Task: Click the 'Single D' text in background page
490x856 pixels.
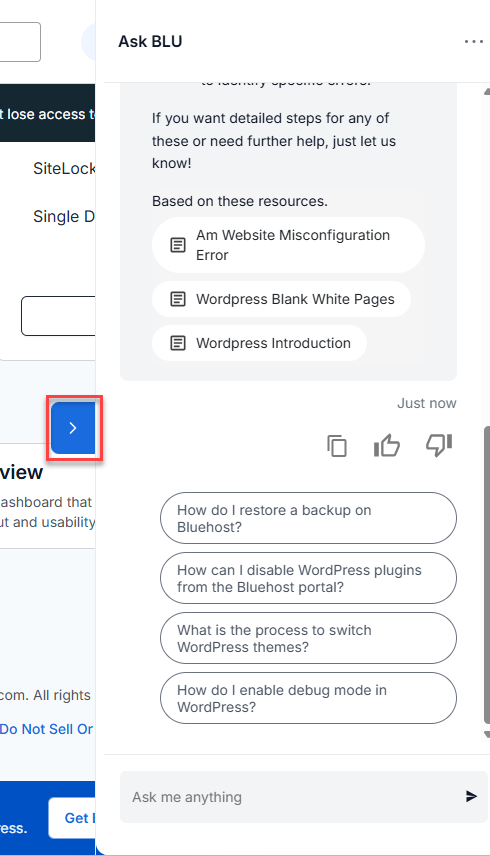Action: point(64,217)
